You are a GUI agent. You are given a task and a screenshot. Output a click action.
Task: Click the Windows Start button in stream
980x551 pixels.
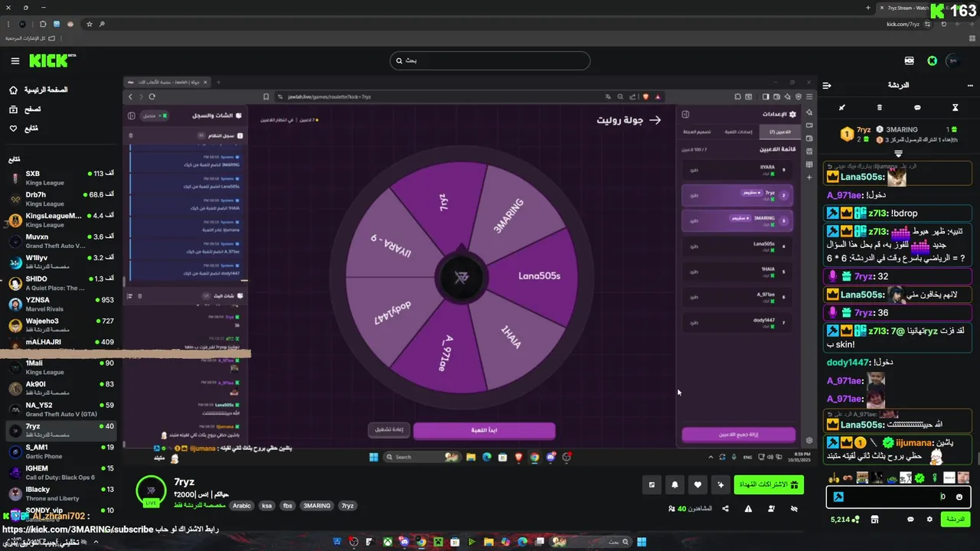374,457
